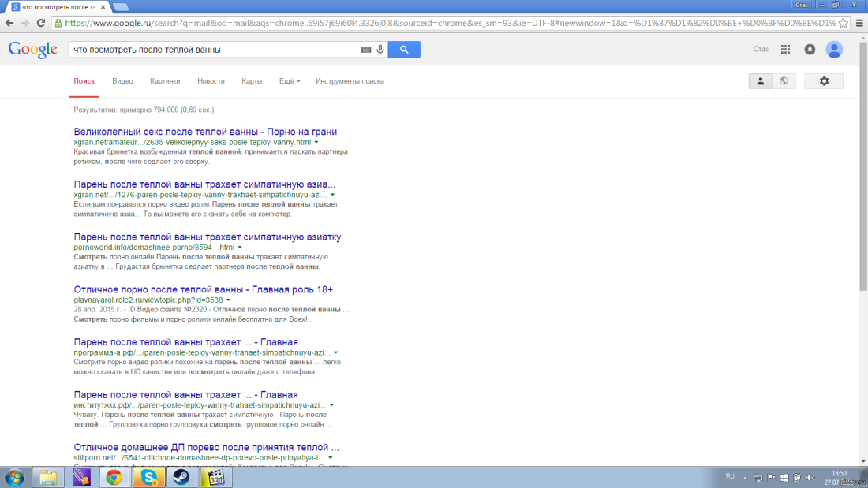Activate voice search microphone icon
Viewport: 868px width, 488px height.
point(380,50)
